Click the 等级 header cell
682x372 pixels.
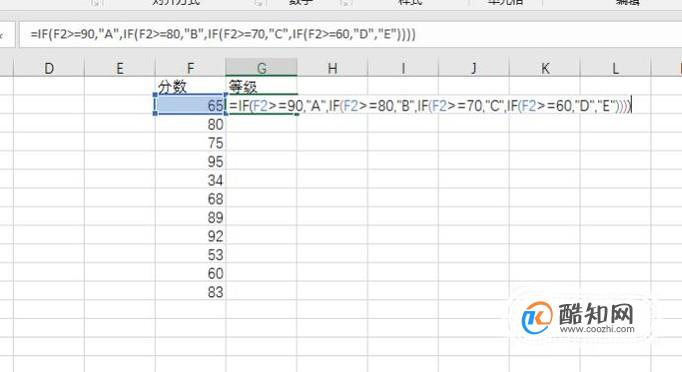(261, 86)
